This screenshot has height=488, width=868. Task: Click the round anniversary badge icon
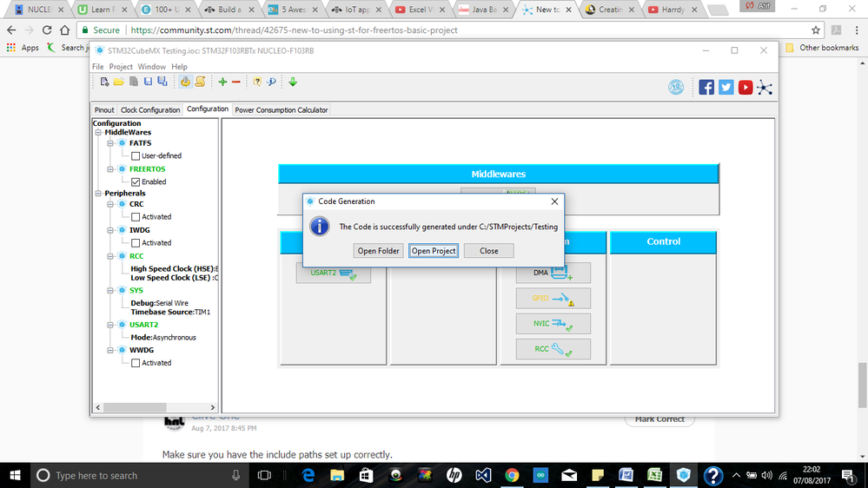coord(676,88)
